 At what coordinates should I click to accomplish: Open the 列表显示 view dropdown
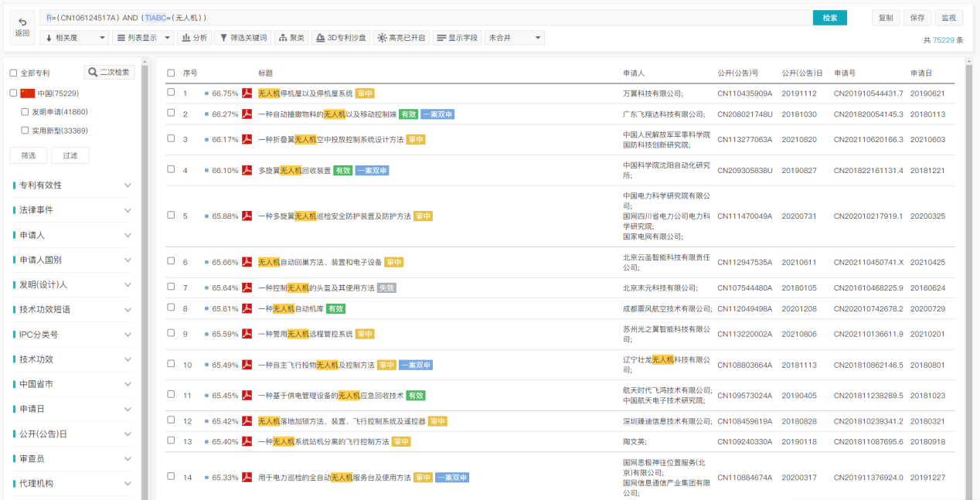[x=143, y=37]
